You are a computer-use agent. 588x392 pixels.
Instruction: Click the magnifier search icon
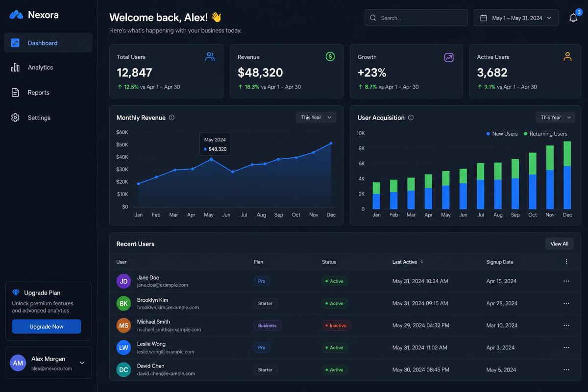click(x=373, y=18)
